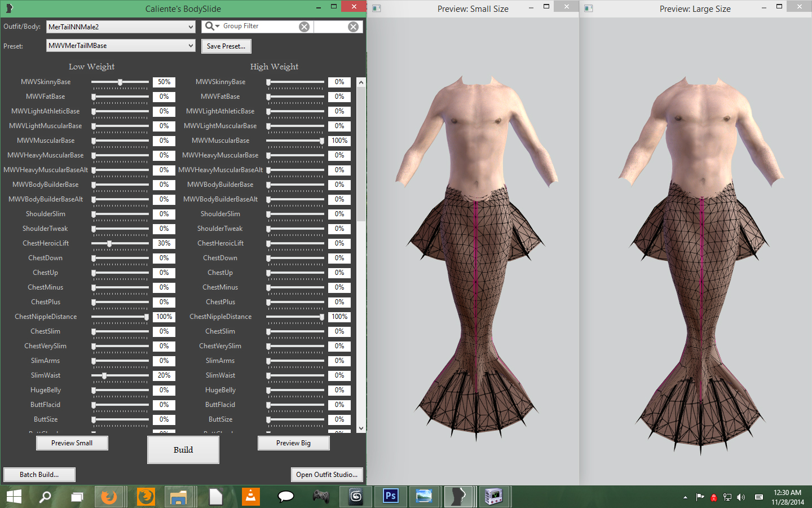Expand the search options arrow beside magnifier

click(218, 27)
